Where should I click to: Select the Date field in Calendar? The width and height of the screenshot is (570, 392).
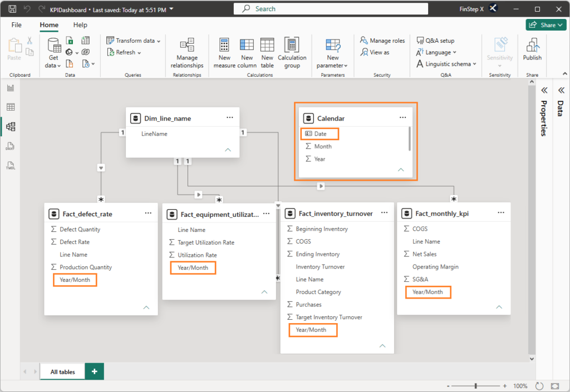pos(320,133)
